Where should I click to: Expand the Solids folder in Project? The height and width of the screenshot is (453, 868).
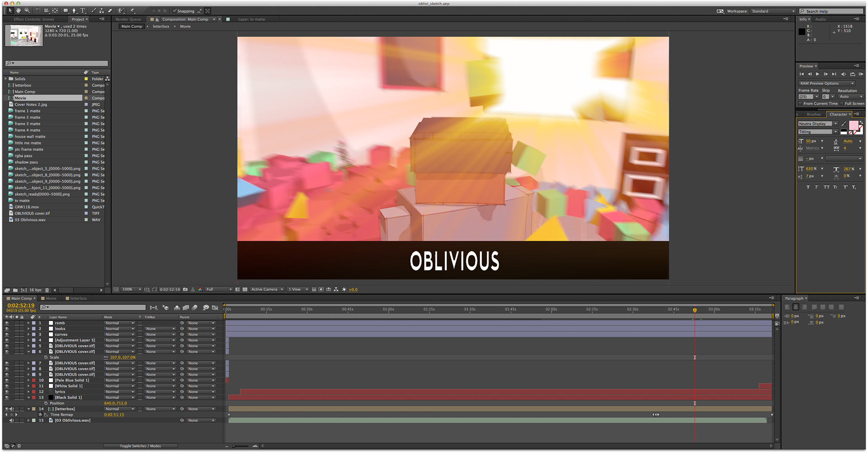click(x=6, y=79)
